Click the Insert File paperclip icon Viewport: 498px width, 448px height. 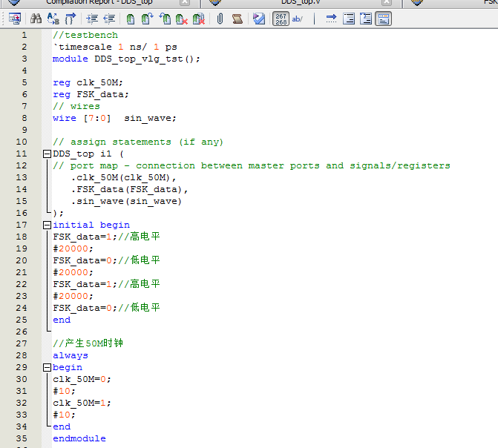pyautogui.click(x=220, y=19)
